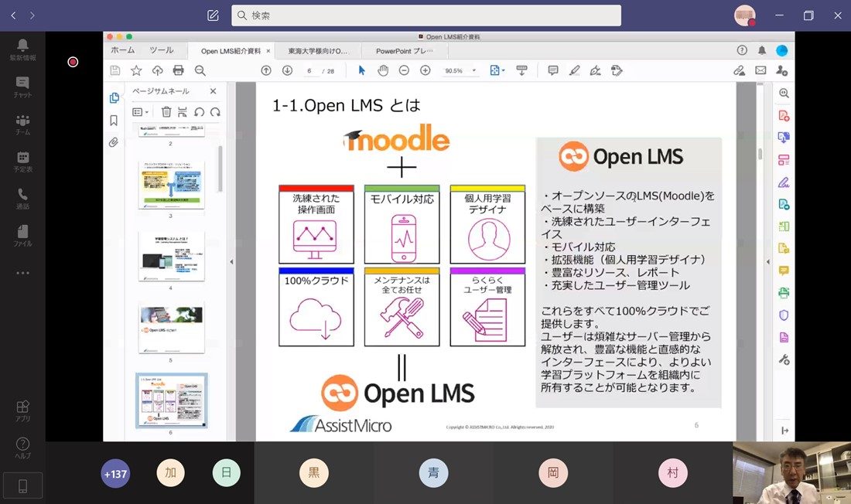Open the Teams profile avatar menu
The image size is (851, 504).
pyautogui.click(x=744, y=15)
